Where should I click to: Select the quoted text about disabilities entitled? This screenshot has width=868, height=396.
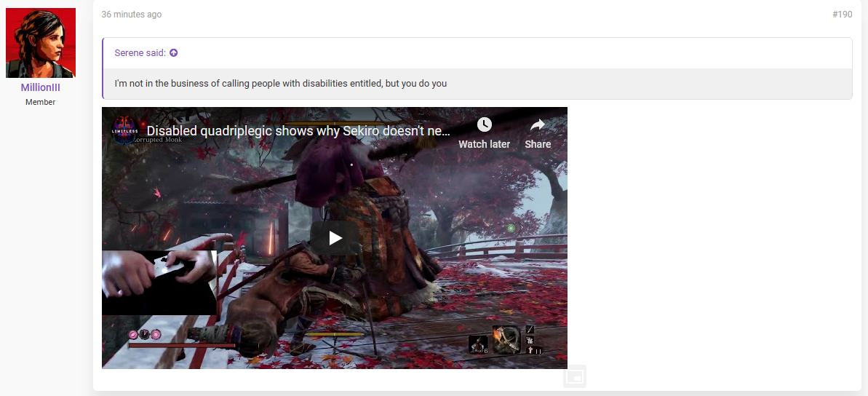click(x=281, y=84)
